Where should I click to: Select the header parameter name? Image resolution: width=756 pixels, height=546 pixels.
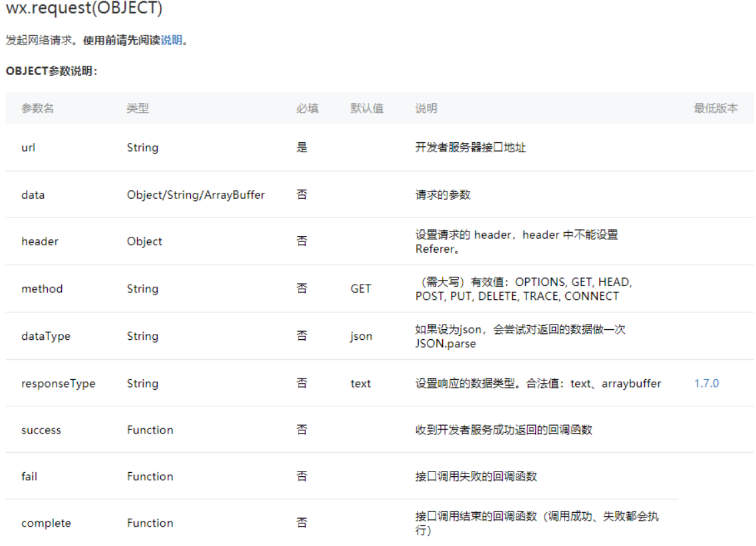(39, 241)
